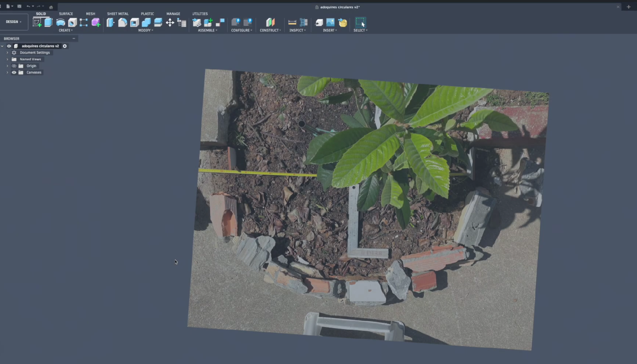637x364 pixels.
Task: Switch to the Sheet Metal tab
Action: [118, 14]
